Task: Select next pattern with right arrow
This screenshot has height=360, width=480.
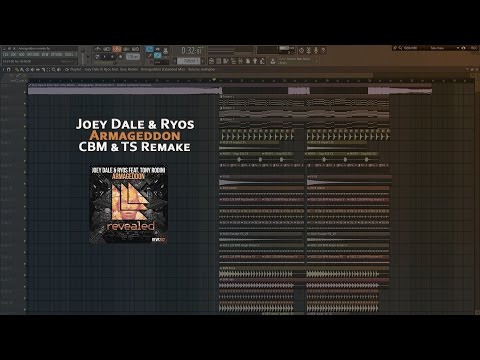Action: tap(203, 61)
